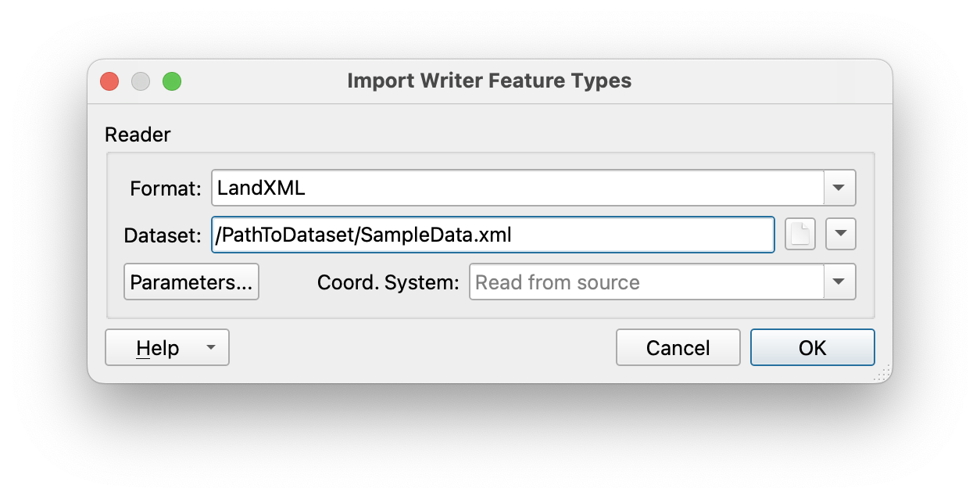Viewport: 980px width, 499px height.
Task: Confirm the import with OK
Action: pos(813,347)
